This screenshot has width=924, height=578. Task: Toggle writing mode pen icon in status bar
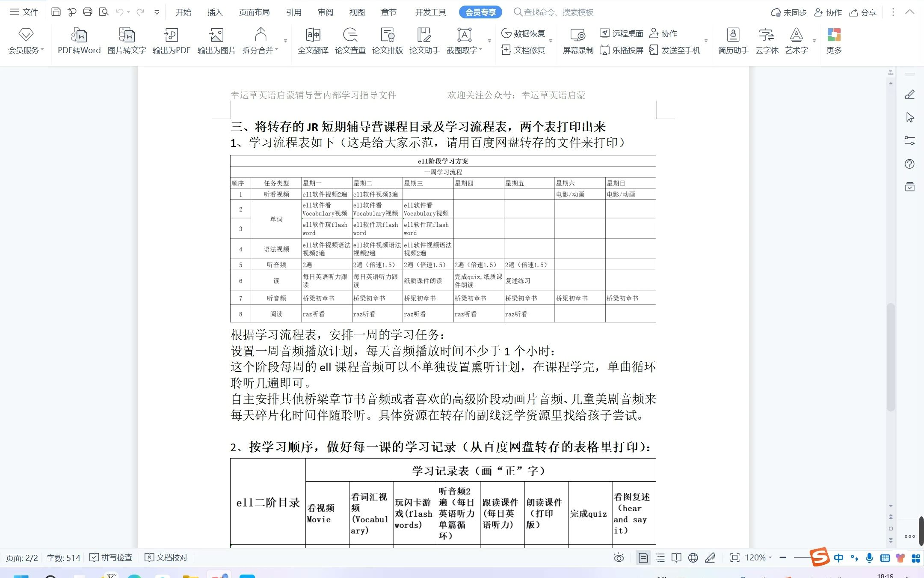pos(710,557)
